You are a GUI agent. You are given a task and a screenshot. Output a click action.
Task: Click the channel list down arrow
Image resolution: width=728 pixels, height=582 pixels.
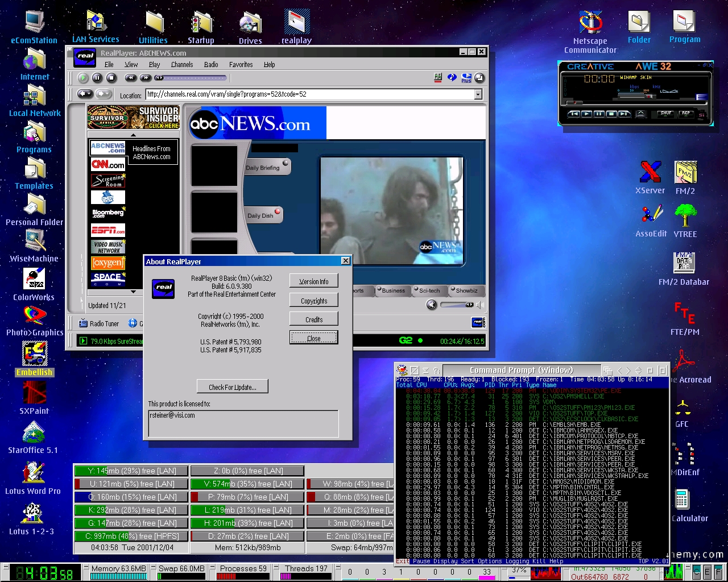pyautogui.click(x=134, y=292)
